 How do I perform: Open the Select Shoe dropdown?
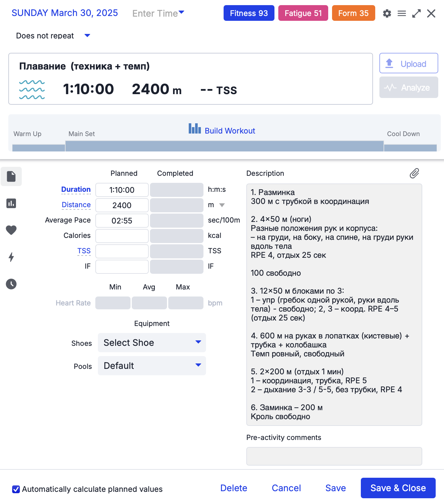[x=152, y=343]
